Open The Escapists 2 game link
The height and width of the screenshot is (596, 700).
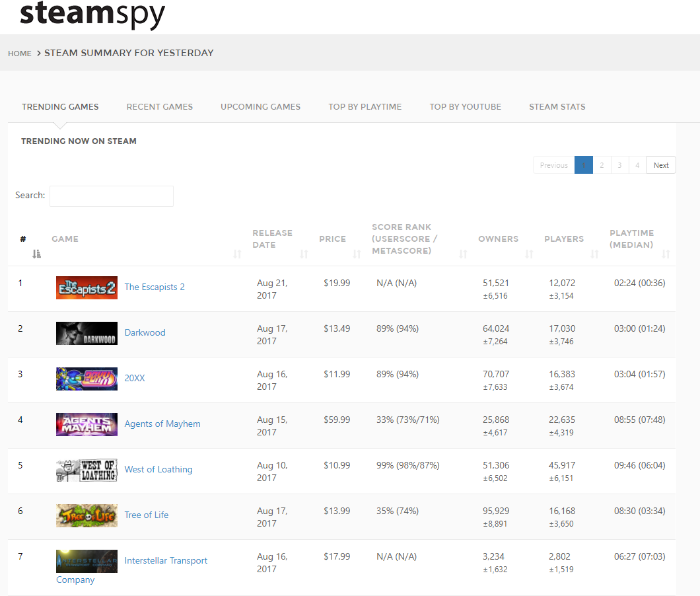coord(155,287)
